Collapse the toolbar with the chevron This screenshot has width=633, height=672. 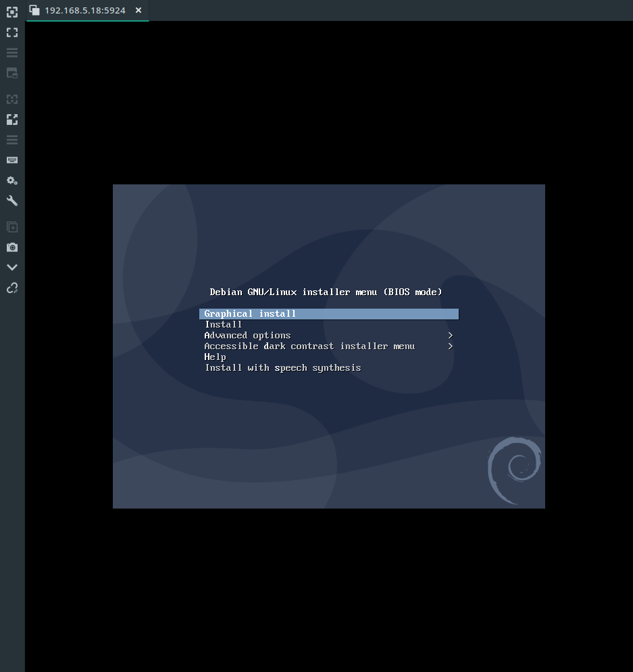point(12,267)
